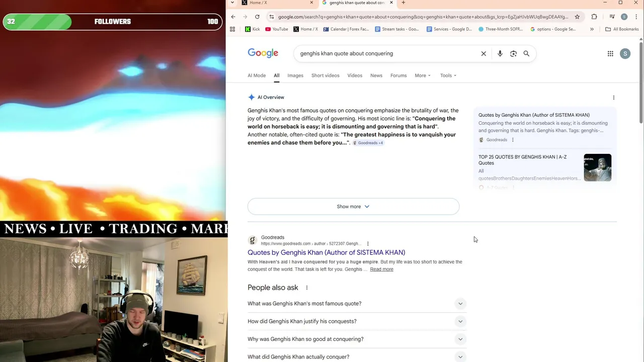Screen dimensions: 644x362
Task: Expand the More search filters dropdown
Action: 423,75
